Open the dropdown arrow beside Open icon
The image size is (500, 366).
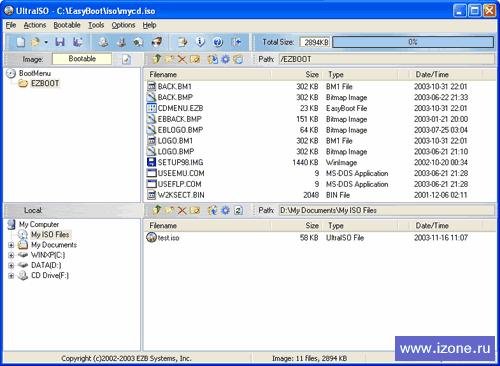tap(46, 42)
